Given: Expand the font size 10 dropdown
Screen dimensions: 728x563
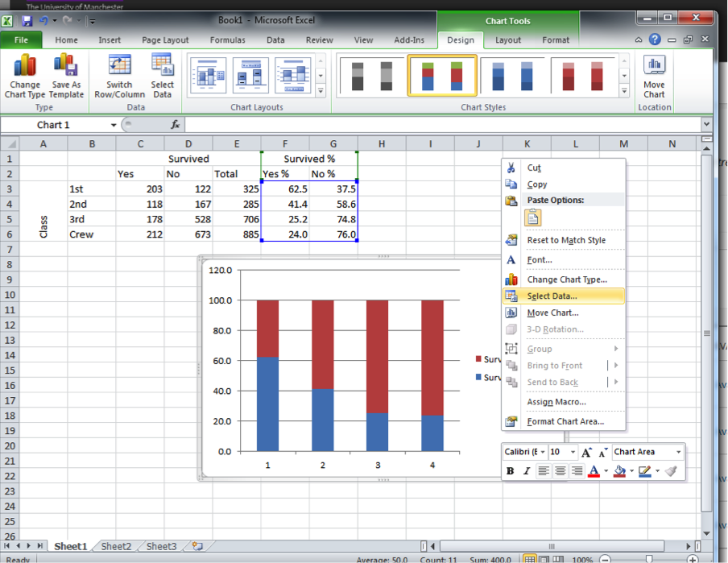Looking at the screenshot, I should (573, 453).
